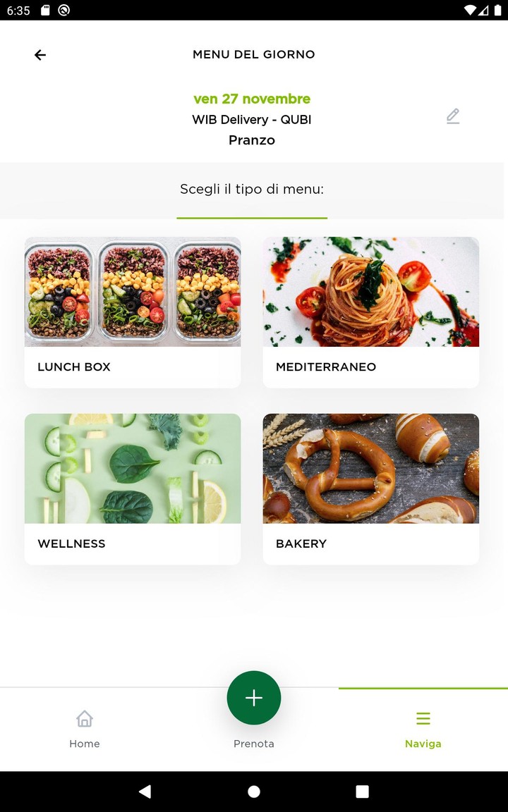Switch to the Naviga tab label

click(x=423, y=744)
